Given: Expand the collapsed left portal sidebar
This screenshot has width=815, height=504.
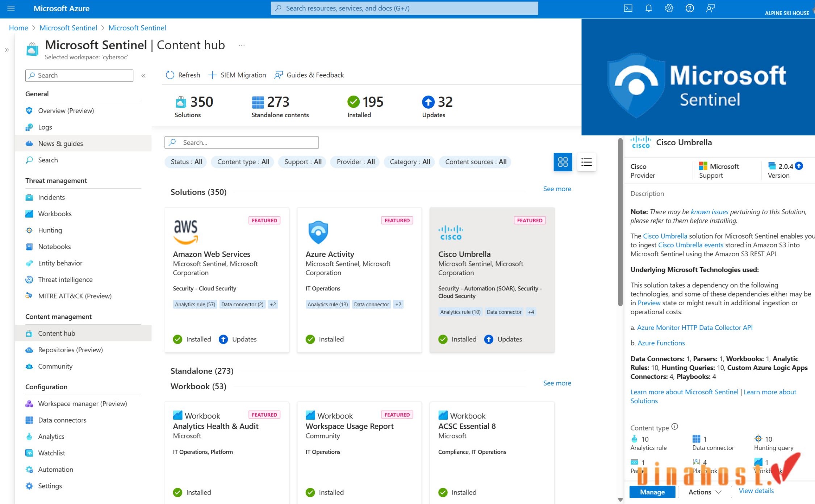Looking at the screenshot, I should 7,50.
